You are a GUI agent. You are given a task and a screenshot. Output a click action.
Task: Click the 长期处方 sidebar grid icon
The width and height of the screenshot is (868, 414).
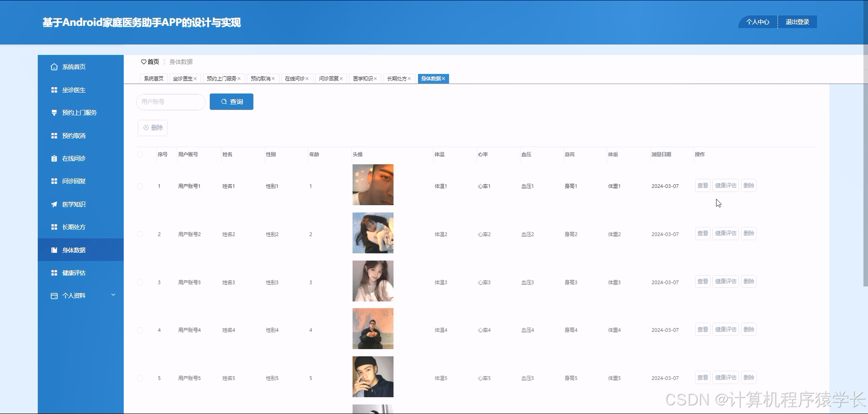[54, 227]
